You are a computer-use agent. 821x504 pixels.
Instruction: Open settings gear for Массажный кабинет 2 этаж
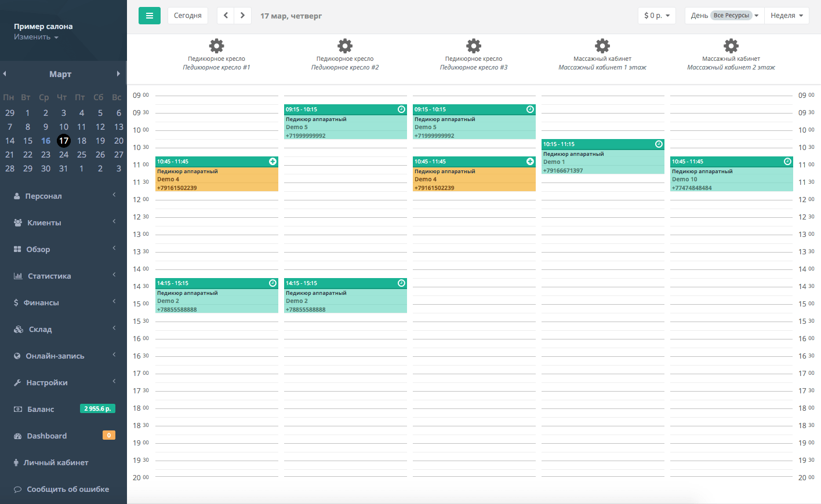731,46
